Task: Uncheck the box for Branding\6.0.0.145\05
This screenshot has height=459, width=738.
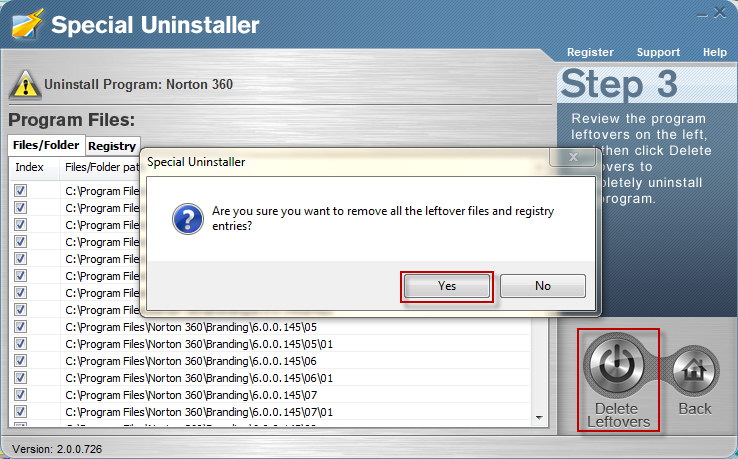Action: point(20,326)
